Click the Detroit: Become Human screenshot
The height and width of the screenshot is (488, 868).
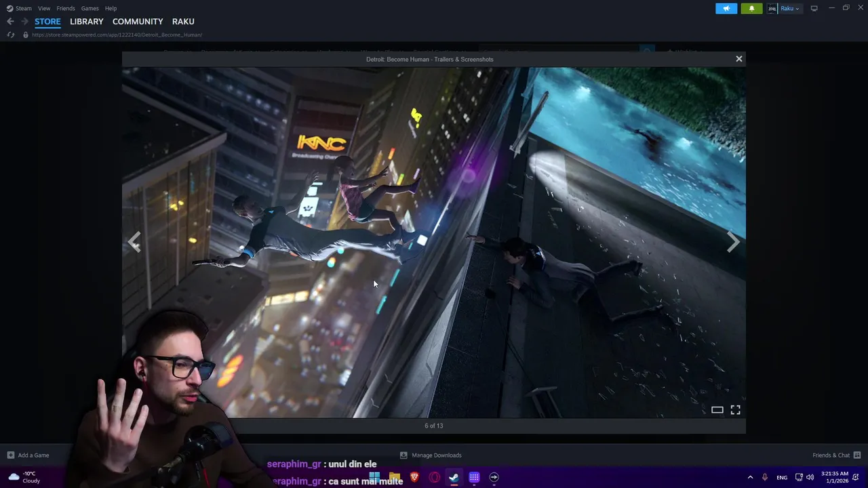click(433, 242)
